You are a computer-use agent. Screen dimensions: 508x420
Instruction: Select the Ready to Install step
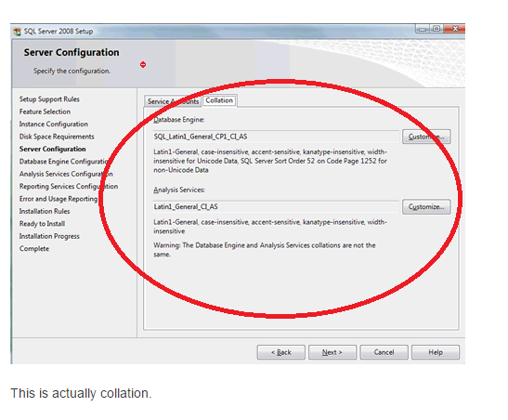42,224
